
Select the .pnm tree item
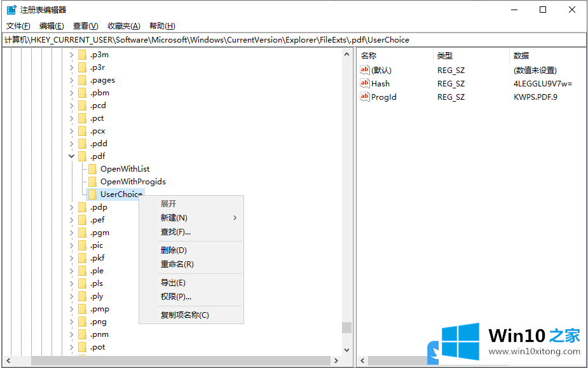[99, 334]
